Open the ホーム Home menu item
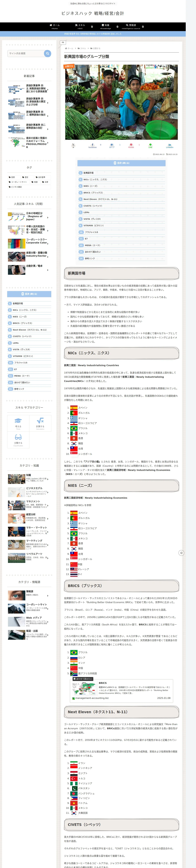 click(x=55, y=27)
